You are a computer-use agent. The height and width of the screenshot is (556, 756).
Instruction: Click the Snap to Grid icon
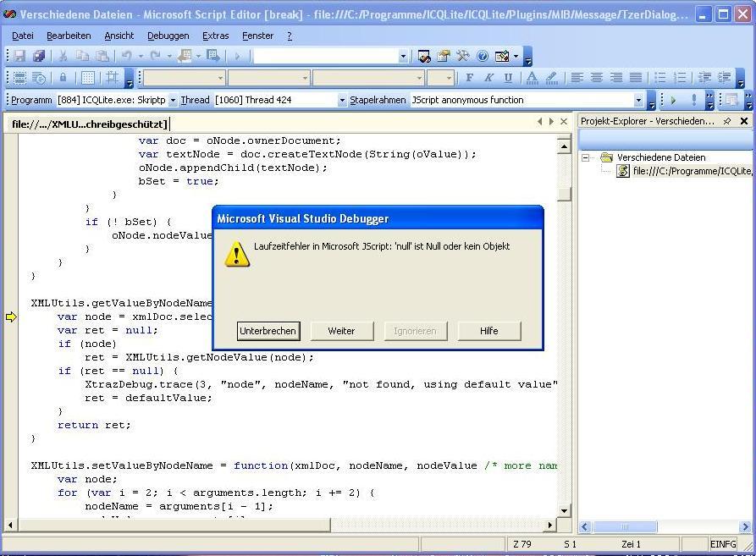[113, 78]
